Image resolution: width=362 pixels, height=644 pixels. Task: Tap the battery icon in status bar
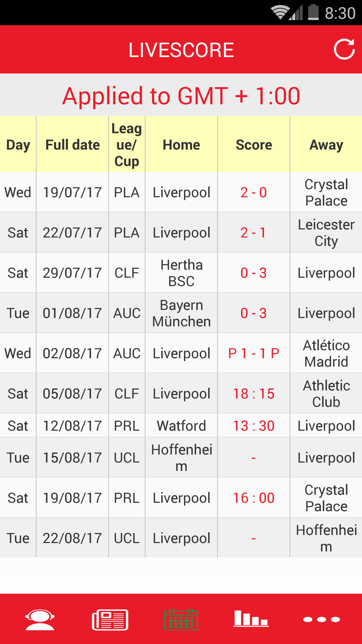tap(313, 13)
